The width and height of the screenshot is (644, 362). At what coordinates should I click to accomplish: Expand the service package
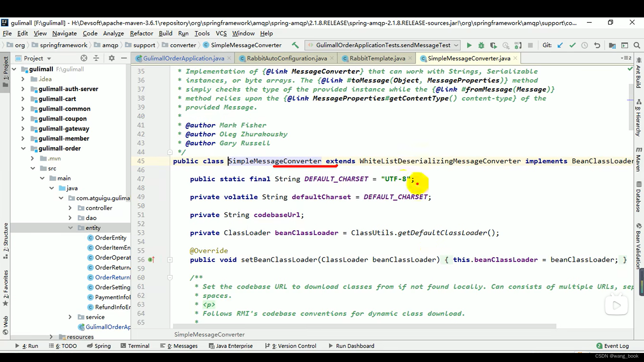pyautogui.click(x=70, y=317)
